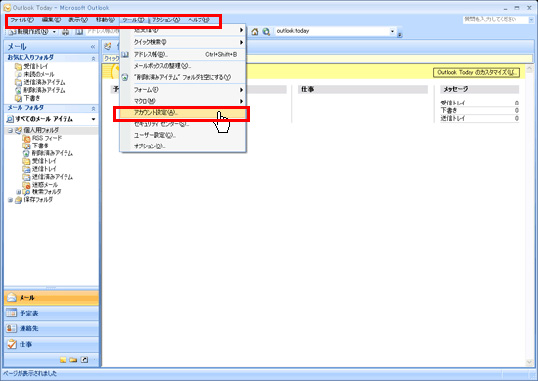Open the 表示 menu
The image size is (538, 381).
[78, 20]
